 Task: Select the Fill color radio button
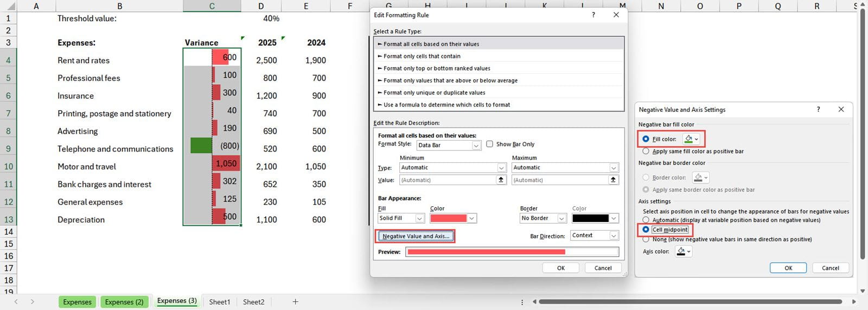[x=646, y=139]
